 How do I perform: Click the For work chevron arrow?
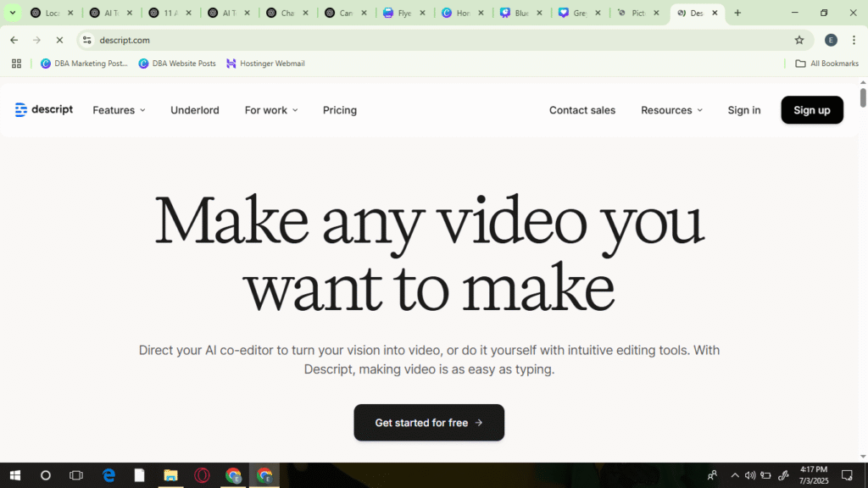point(295,110)
